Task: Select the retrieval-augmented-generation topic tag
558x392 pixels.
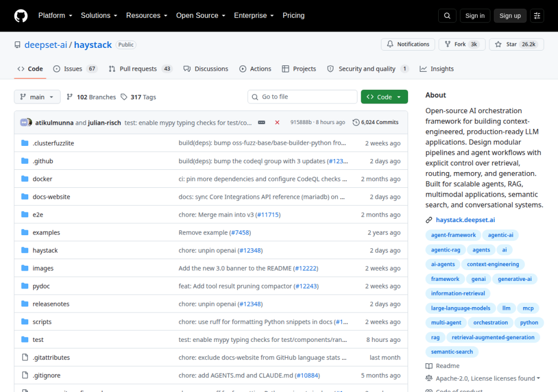Action: coord(493,337)
